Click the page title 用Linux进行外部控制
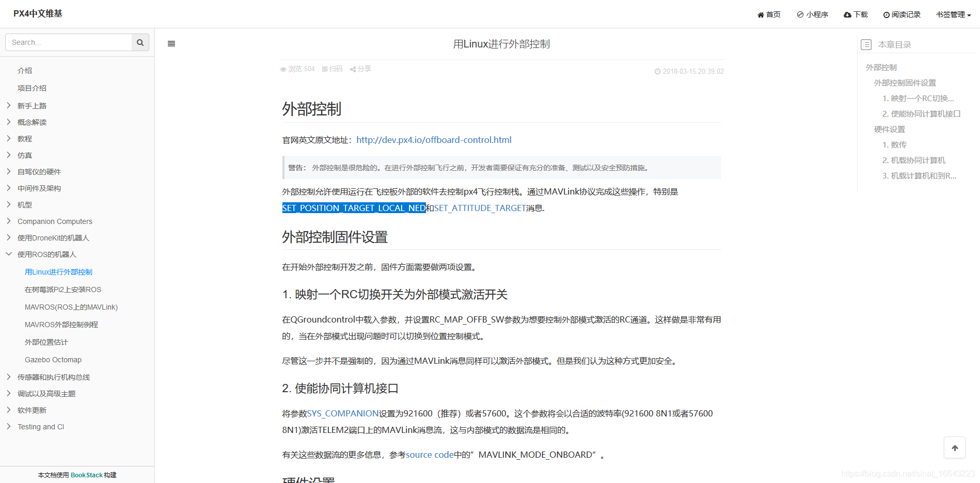980x483 pixels. (x=501, y=44)
